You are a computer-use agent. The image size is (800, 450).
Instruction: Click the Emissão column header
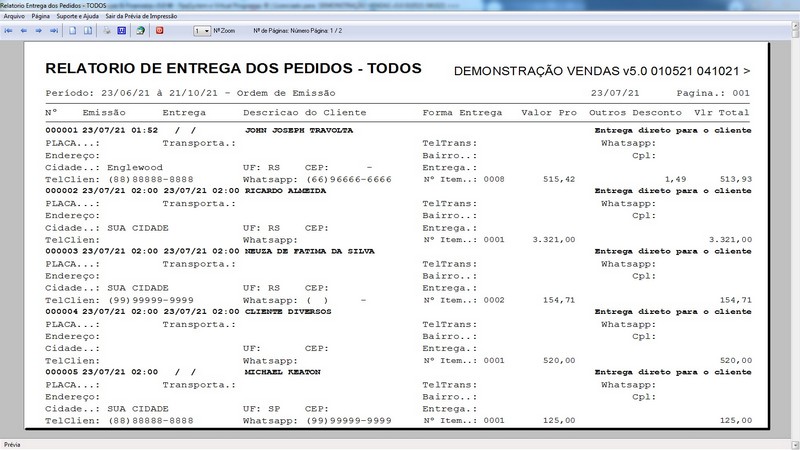(104, 113)
